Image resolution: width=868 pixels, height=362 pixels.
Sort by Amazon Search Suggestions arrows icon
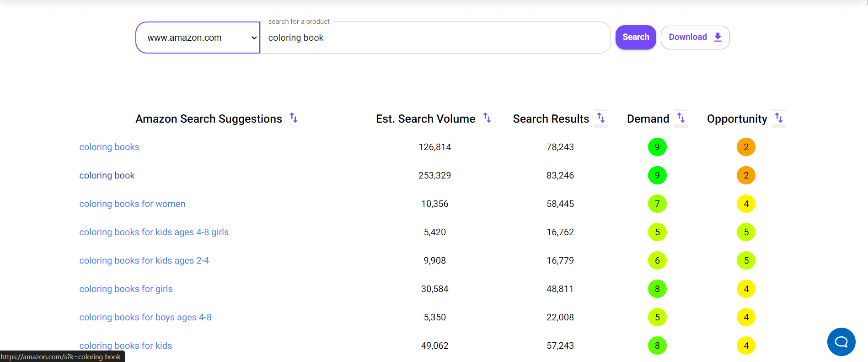[294, 119]
